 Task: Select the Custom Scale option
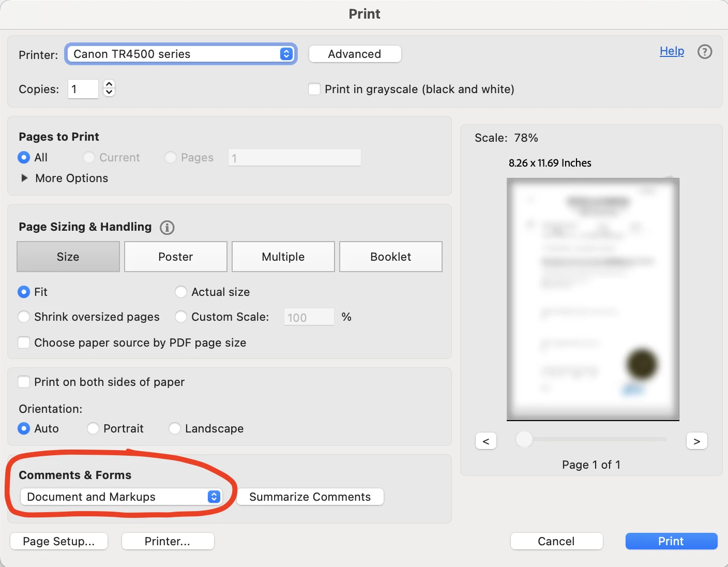[181, 317]
